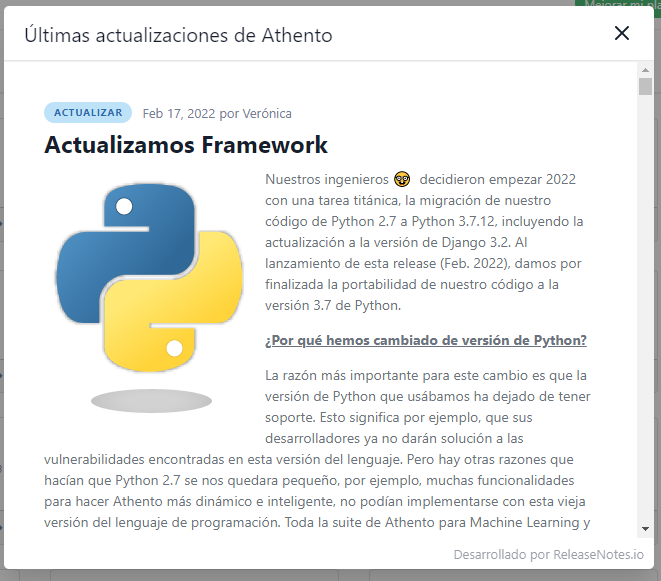Screen dimensions: 661x581
Task: Click the dimmed background below the dialog
Action: click(330, 575)
